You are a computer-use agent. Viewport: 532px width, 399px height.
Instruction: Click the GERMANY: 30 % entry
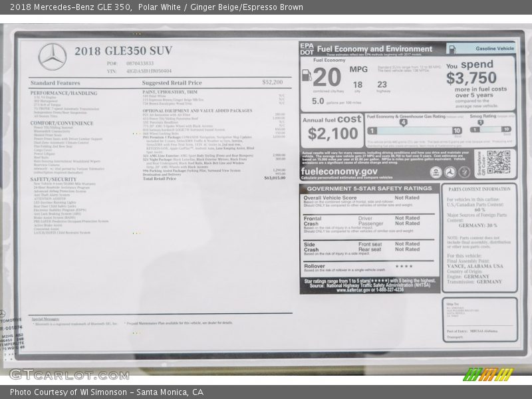(477, 225)
